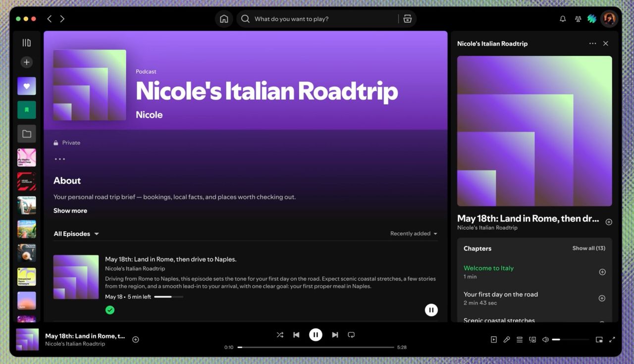Open the pink weekly album playlist tile
634x364 pixels.
27,157
